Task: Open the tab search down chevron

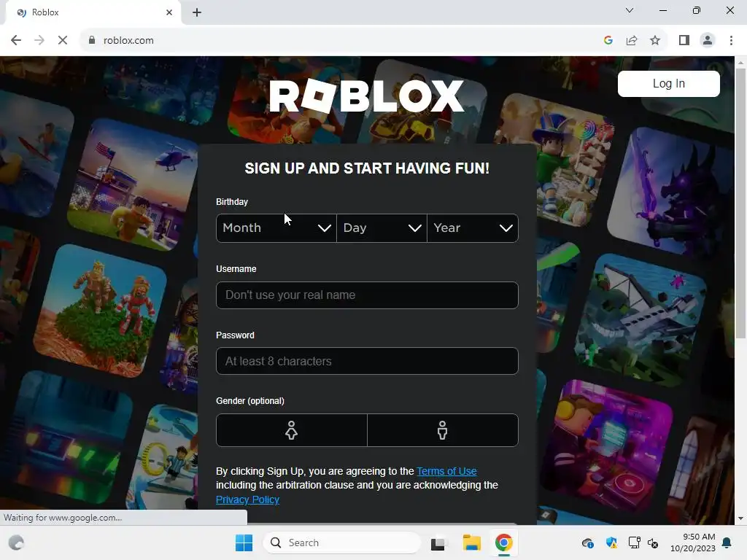Action: point(630,10)
